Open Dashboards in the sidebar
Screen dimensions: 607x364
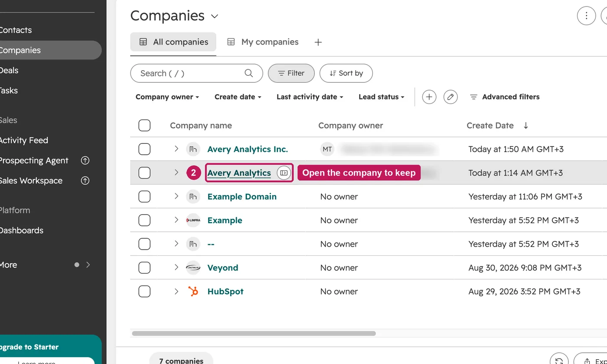[21, 231]
